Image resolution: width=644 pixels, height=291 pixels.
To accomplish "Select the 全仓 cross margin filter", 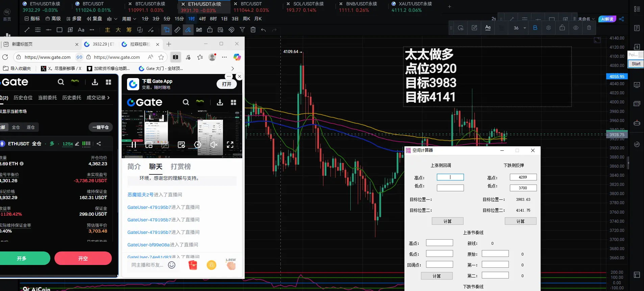I will [16, 127].
